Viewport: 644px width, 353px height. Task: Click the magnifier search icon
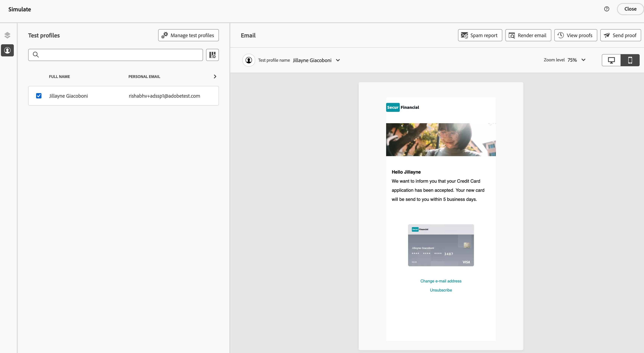click(36, 55)
